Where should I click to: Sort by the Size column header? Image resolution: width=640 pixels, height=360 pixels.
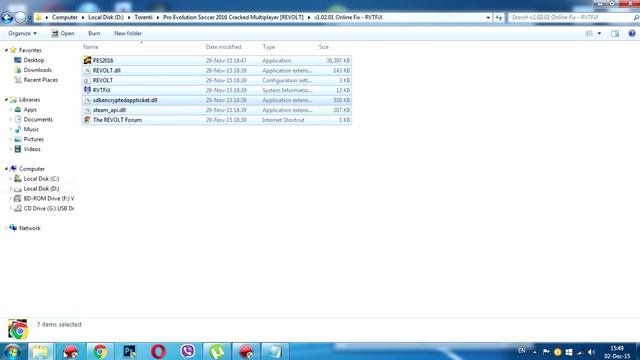pos(324,47)
